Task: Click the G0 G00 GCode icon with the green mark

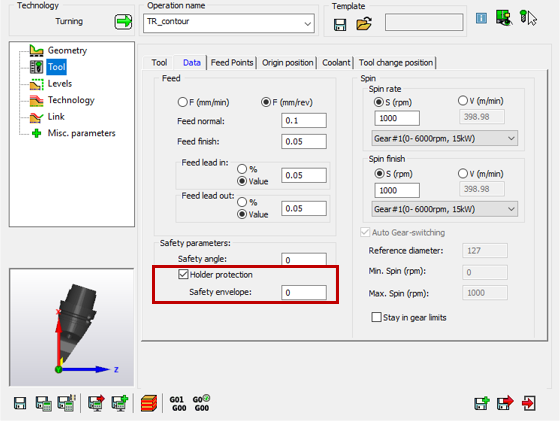Action: point(201,403)
